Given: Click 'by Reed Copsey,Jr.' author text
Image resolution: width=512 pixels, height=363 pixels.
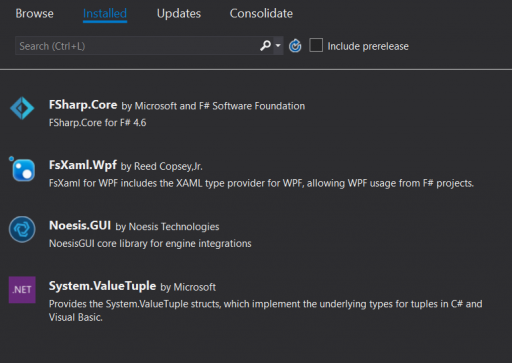Looking at the screenshot, I should click(161, 166).
